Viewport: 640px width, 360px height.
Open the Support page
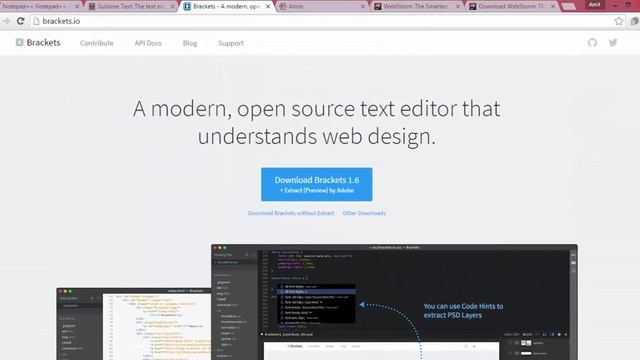point(231,43)
